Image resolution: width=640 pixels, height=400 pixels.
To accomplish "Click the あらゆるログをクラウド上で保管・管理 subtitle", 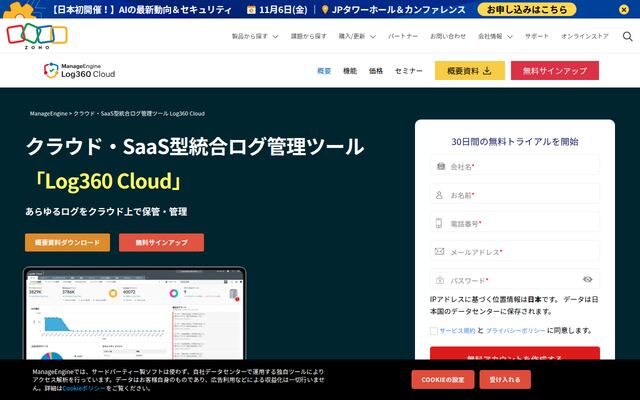I will point(106,211).
